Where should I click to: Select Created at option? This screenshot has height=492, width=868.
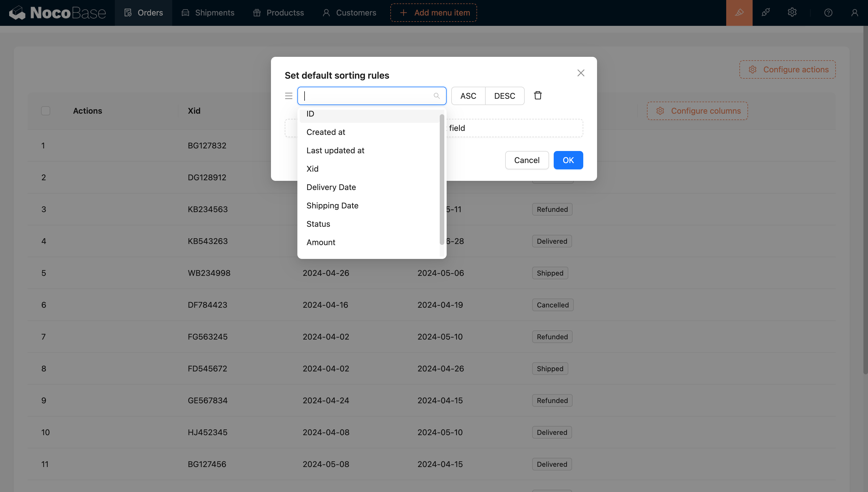point(325,132)
